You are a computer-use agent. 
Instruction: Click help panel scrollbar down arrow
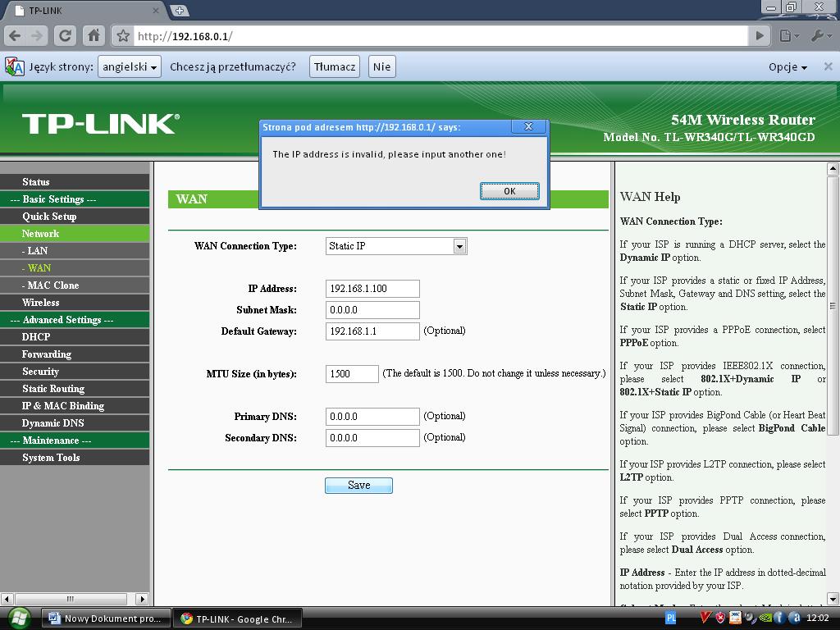click(833, 598)
